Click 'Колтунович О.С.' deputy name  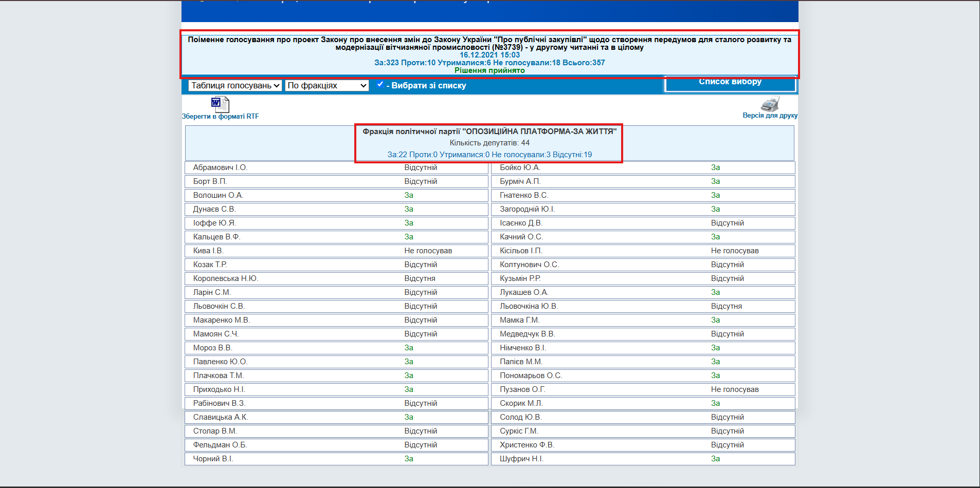point(529,265)
